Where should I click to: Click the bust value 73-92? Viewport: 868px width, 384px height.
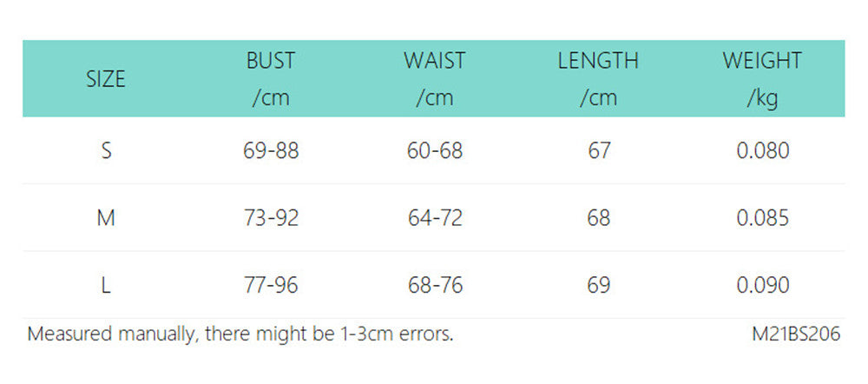(x=271, y=218)
